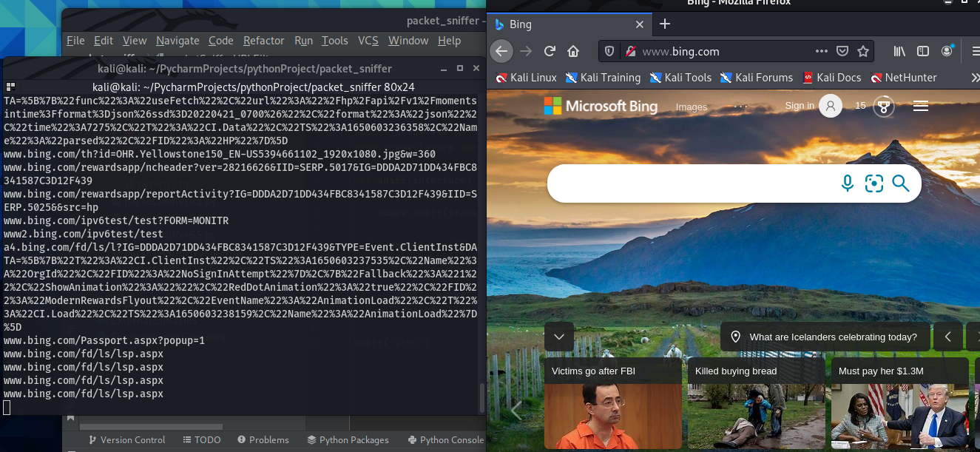
Task: Search by voice microphone icon
Action: [848, 183]
